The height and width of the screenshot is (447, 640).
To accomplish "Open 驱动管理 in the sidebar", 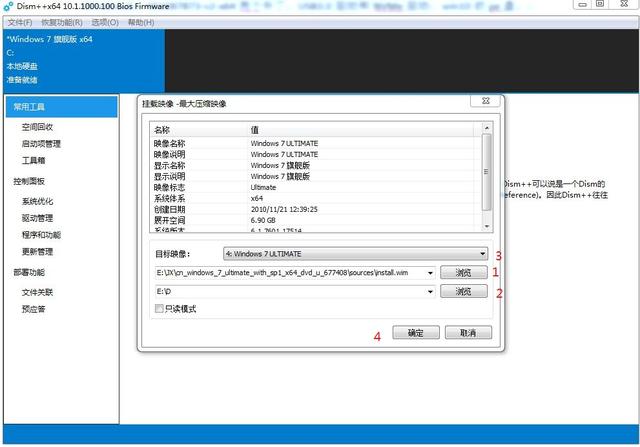I will (37, 218).
